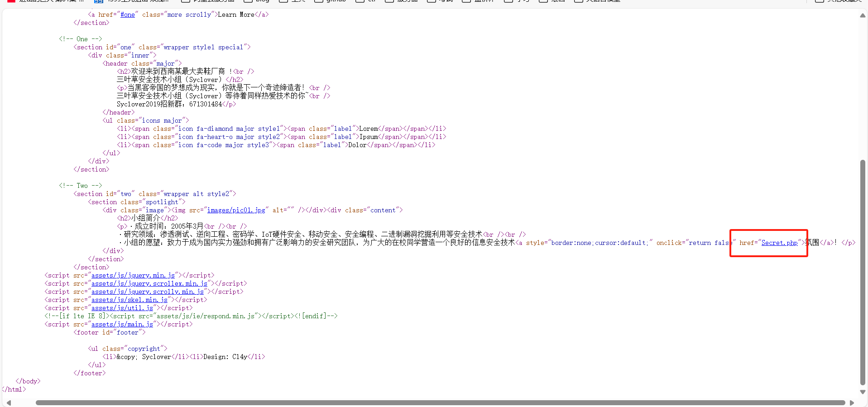Open assets/js/skel.min.js script link
The image size is (868, 407).
point(129,300)
